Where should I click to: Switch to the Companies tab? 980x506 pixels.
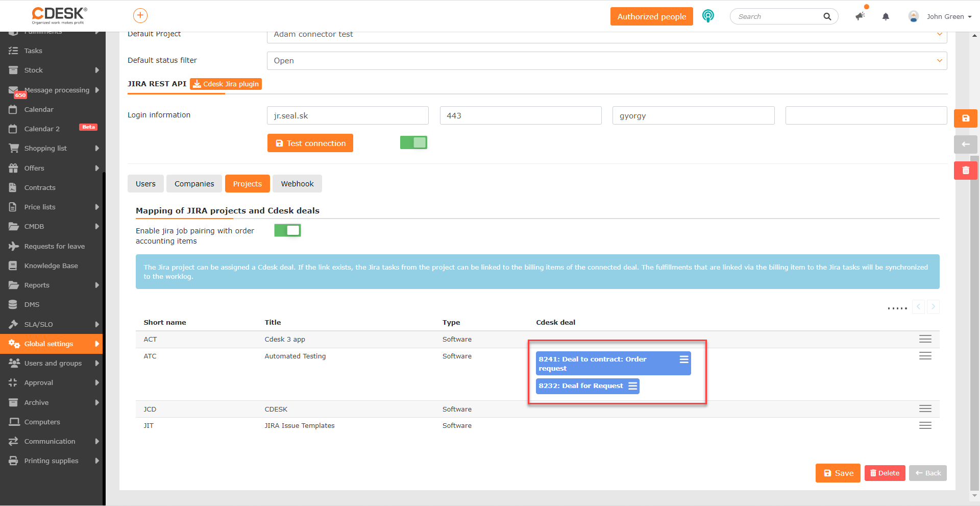point(194,184)
